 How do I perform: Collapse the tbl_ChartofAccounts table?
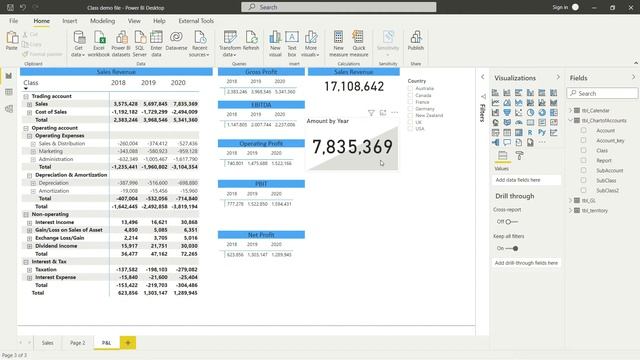pyautogui.click(x=571, y=120)
